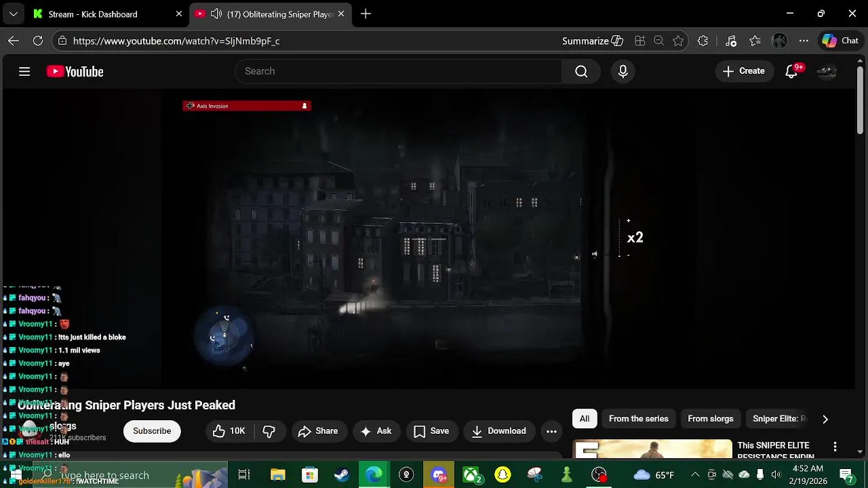The image size is (868, 488).
Task: Save the video to a playlist
Action: (431, 431)
